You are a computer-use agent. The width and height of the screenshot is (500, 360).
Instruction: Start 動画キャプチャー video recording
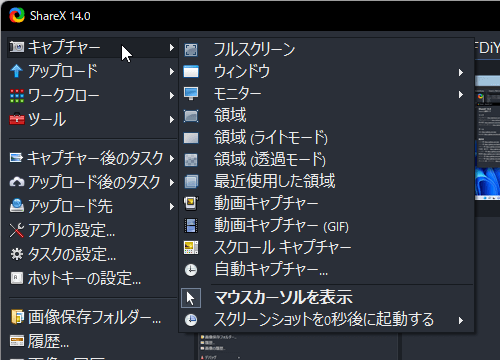coord(327,204)
